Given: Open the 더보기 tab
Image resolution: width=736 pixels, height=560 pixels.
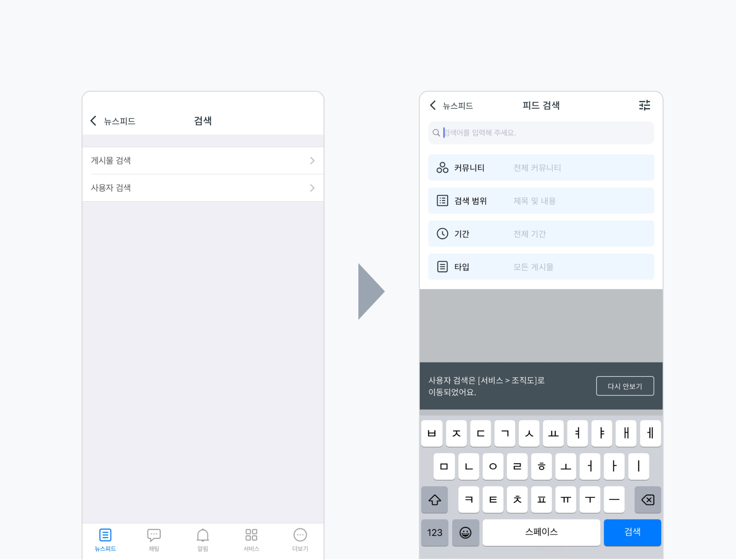Looking at the screenshot, I should coord(300,540).
